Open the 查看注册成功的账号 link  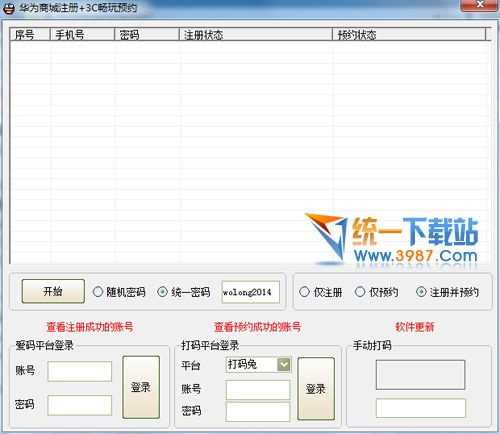click(90, 327)
